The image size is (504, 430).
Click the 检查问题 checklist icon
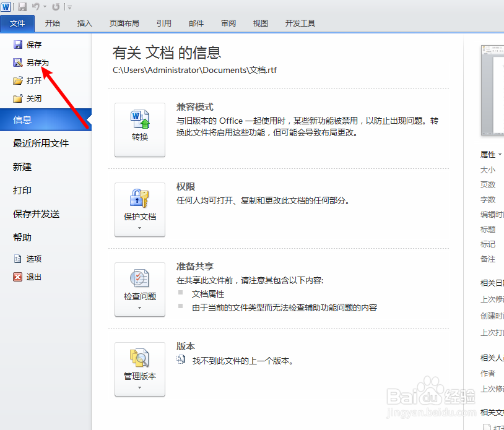pos(139,278)
